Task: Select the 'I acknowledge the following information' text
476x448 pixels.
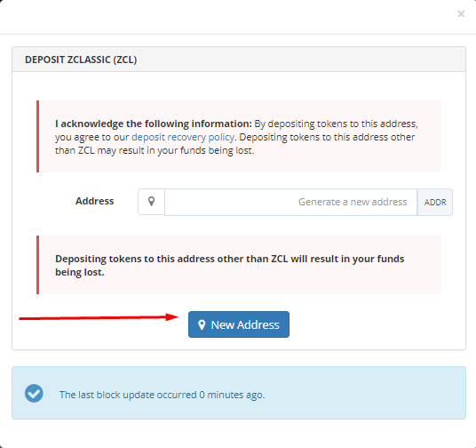Action: [x=154, y=124]
